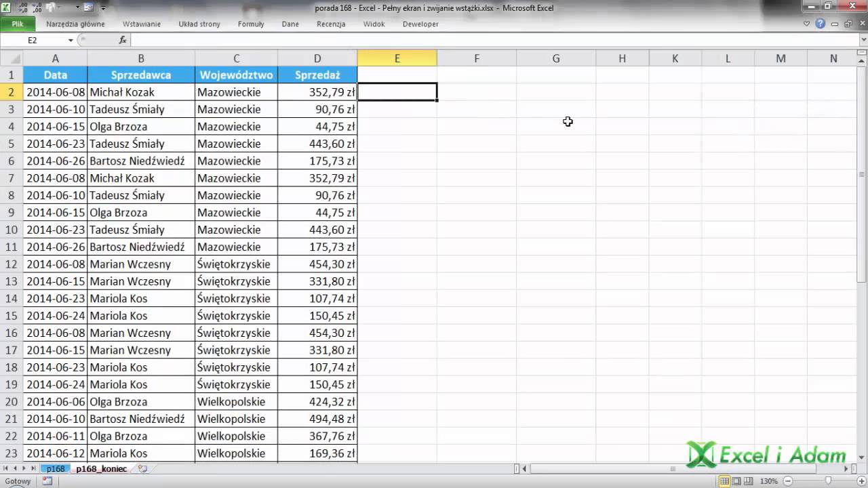Click the form icon in quick access toolbar
The width and height of the screenshot is (868, 488).
89,7
